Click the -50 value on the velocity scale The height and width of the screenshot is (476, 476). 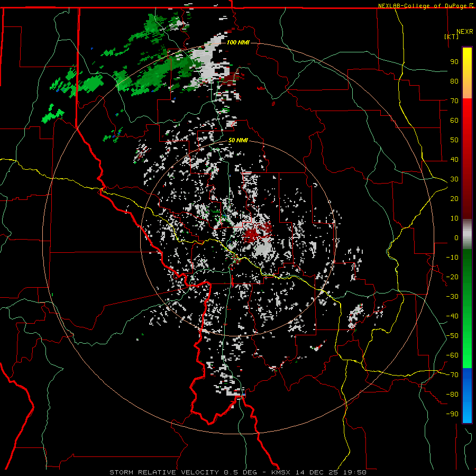pos(452,336)
